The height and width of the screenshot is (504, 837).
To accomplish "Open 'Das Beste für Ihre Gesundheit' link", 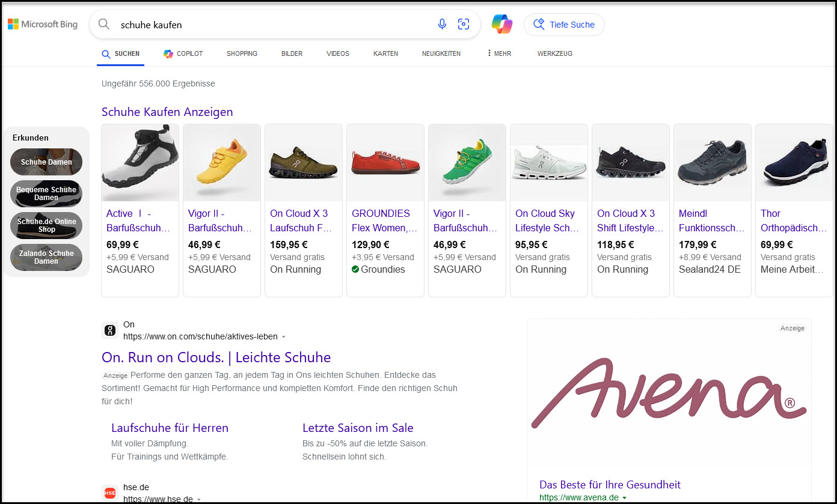I will pos(610,484).
